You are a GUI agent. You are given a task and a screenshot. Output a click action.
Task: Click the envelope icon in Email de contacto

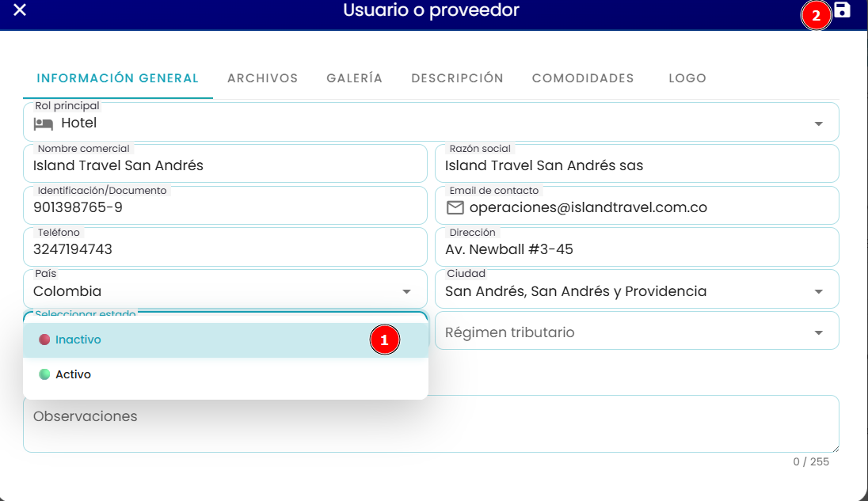(455, 207)
